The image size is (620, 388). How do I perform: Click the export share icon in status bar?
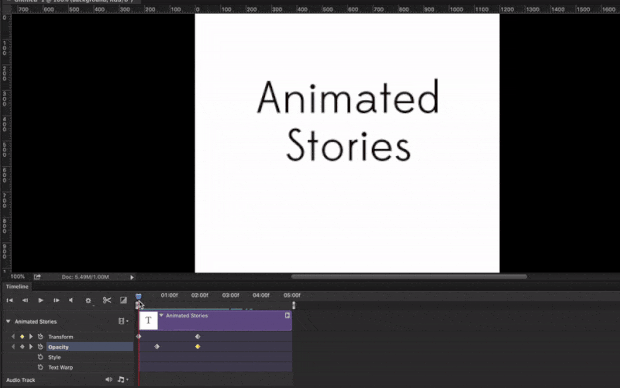click(37, 277)
